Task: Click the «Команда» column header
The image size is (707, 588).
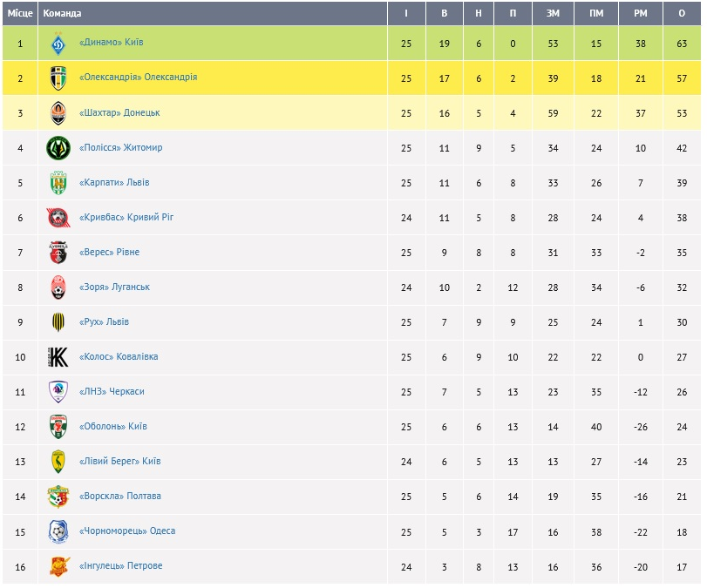Action: point(62,13)
